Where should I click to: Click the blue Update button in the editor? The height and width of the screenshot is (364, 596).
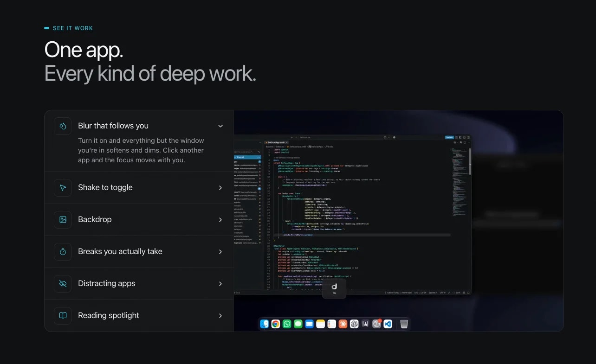449,137
